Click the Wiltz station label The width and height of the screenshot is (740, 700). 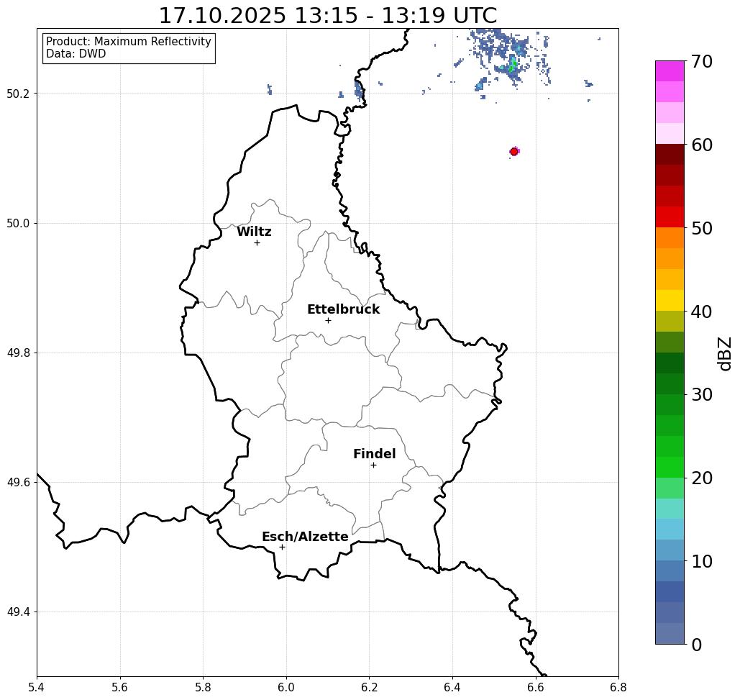(x=254, y=232)
